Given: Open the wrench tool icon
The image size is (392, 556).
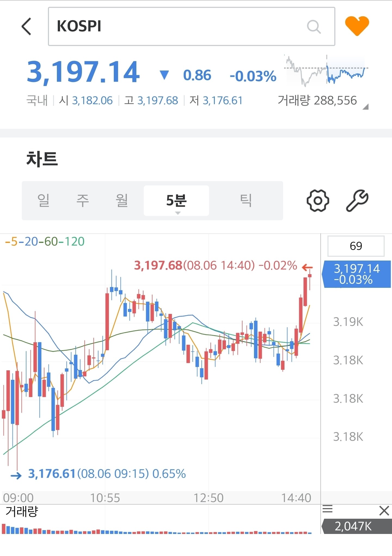Looking at the screenshot, I should coord(357,201).
